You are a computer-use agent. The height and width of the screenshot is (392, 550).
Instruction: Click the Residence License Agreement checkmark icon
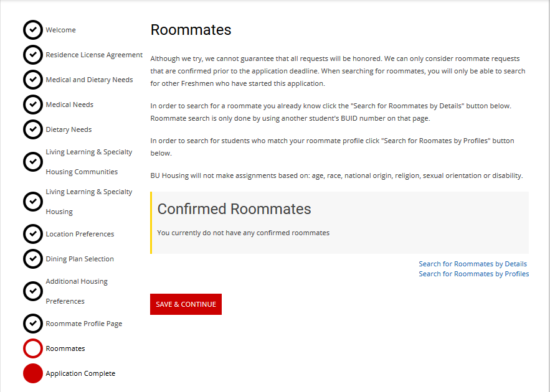pos(33,55)
